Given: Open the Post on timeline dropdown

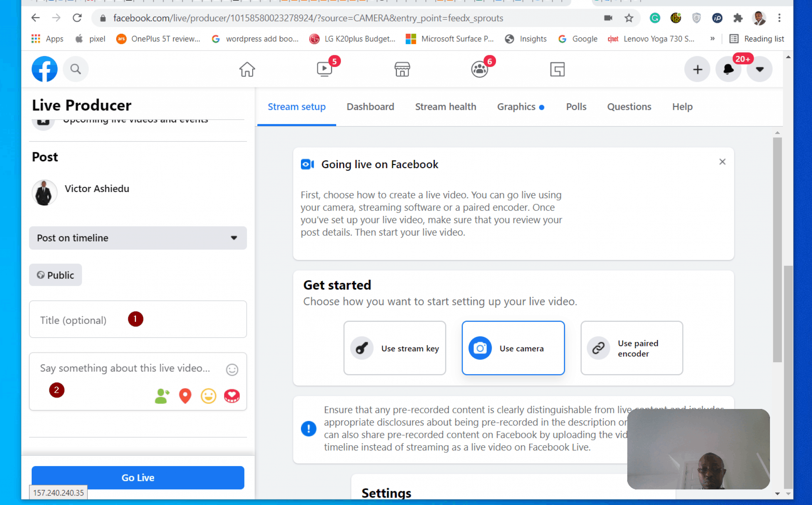Looking at the screenshot, I should click(138, 238).
